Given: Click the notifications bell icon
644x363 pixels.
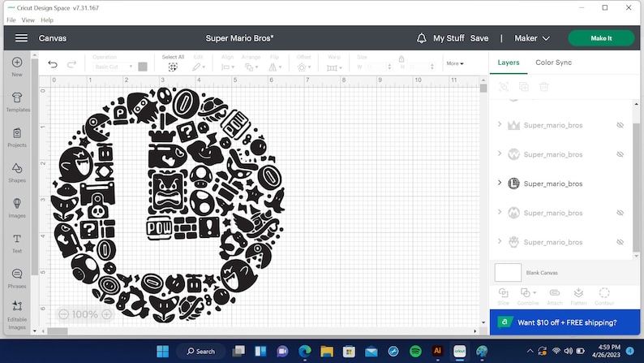Looking at the screenshot, I should [422, 38].
